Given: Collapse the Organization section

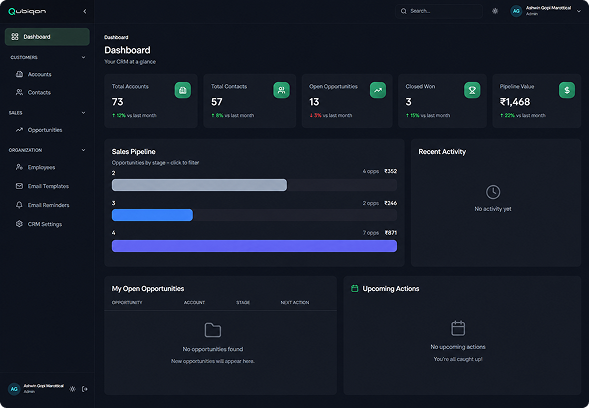Looking at the screenshot, I should coord(83,150).
